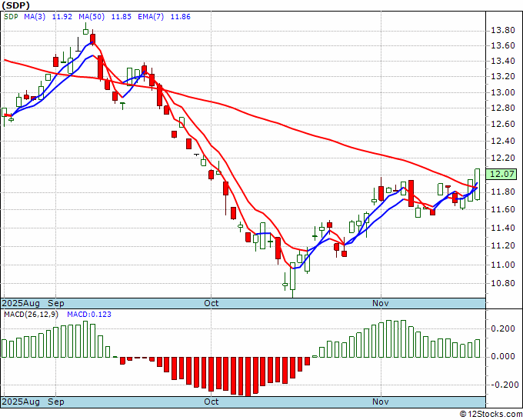Screen dimensions: 523x420
Task: Select the 13.80 price axis label
Action: [x=503, y=31]
